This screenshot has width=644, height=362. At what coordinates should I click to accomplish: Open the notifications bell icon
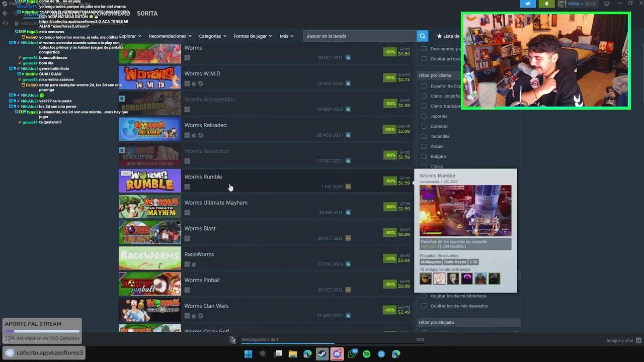(x=547, y=4)
